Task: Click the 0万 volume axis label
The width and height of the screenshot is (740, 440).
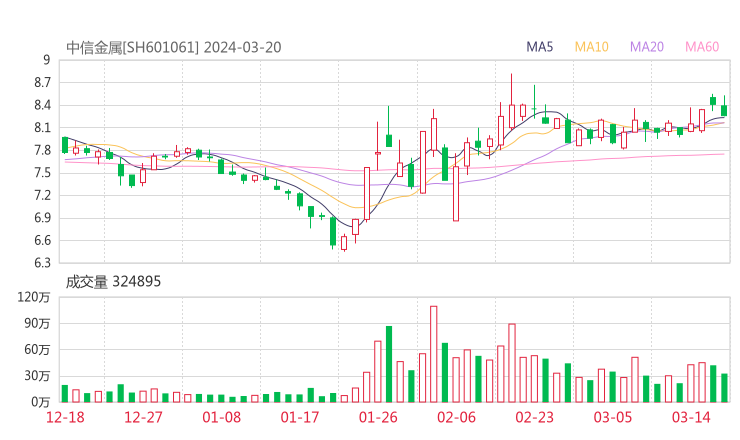Action: (41, 402)
